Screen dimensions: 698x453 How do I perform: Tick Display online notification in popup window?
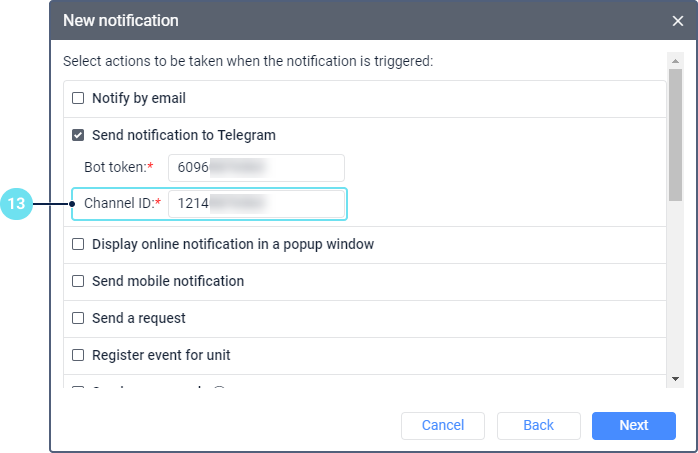pos(78,244)
